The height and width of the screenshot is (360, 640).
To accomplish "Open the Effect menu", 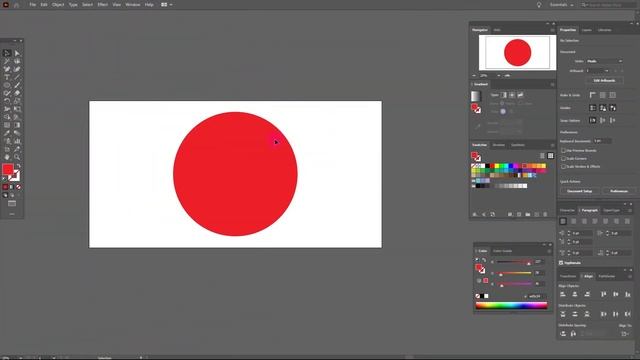I will point(102,5).
